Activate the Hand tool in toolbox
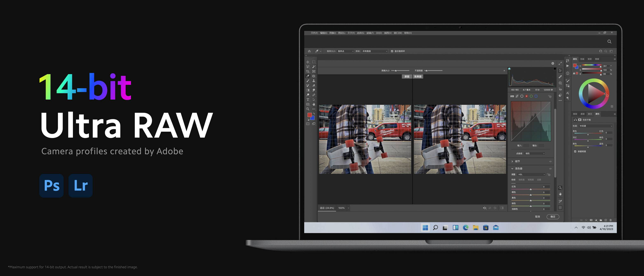 tap(314, 104)
